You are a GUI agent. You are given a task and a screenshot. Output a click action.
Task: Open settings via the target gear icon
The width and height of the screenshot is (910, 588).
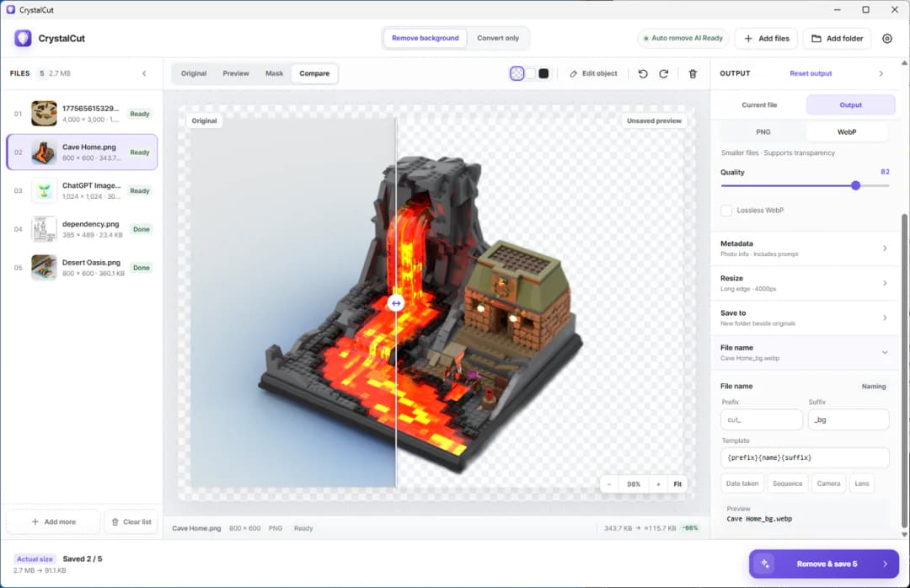(x=886, y=38)
